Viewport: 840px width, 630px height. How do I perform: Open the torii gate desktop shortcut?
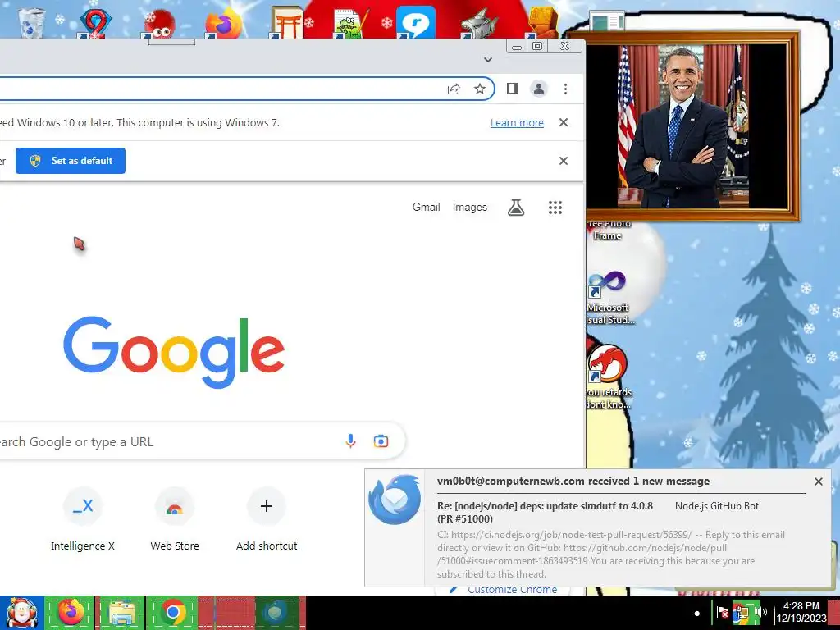click(x=286, y=22)
